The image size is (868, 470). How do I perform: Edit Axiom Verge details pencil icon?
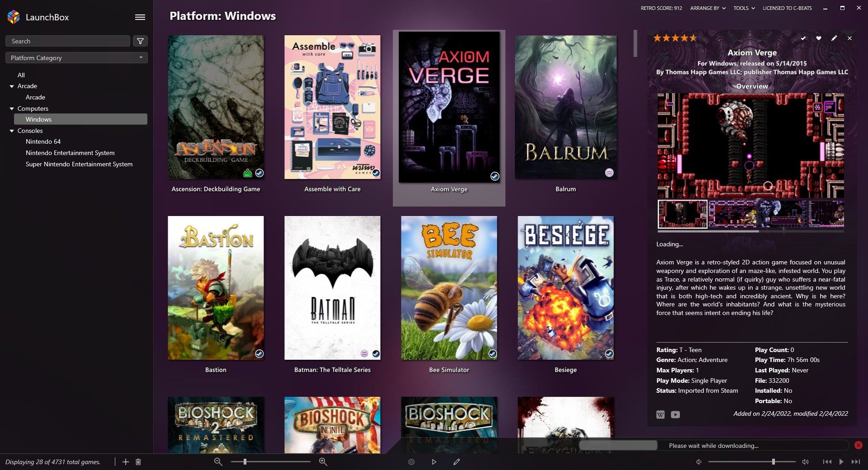coord(834,38)
